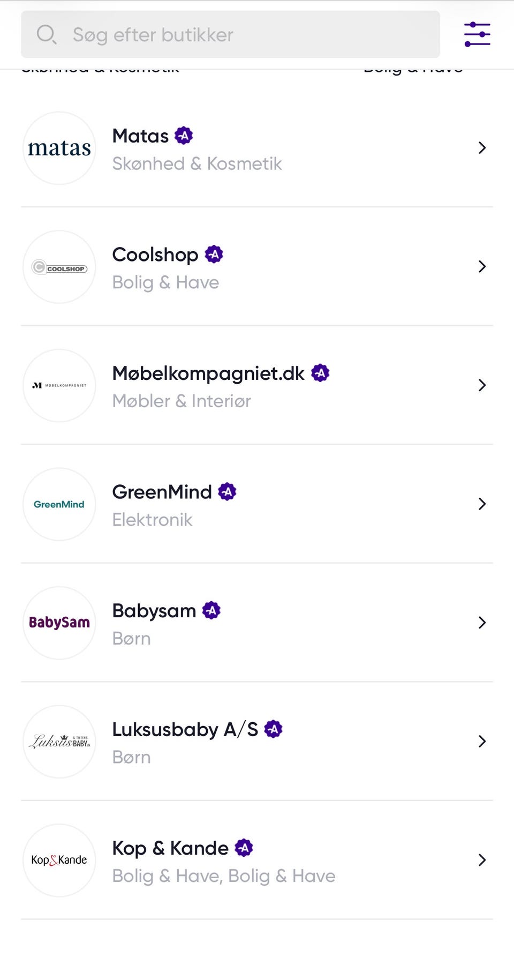514x980 pixels.
Task: Tap the Matas logo
Action: tap(59, 148)
